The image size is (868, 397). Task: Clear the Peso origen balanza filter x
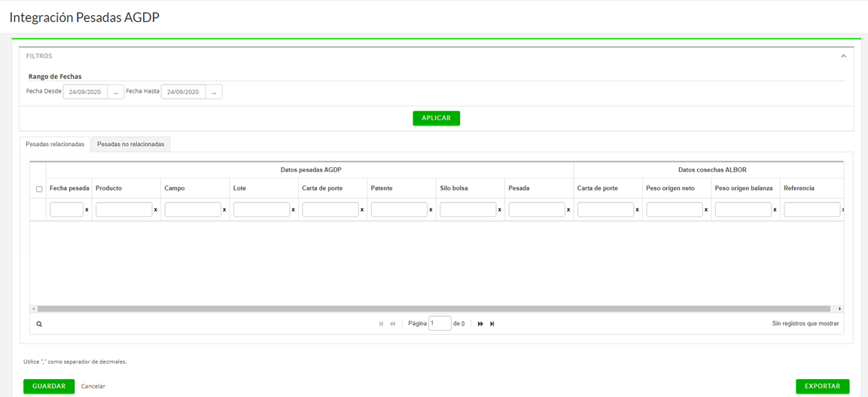(x=775, y=210)
